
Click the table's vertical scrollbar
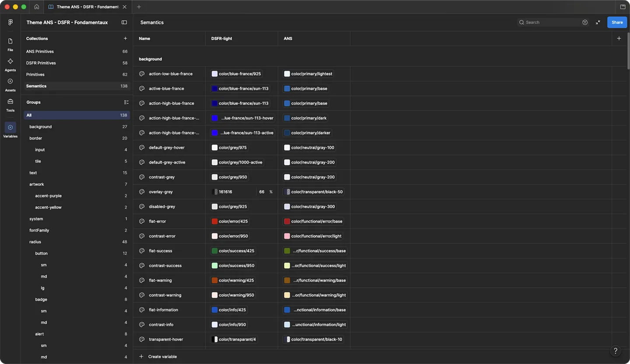coord(628,50)
